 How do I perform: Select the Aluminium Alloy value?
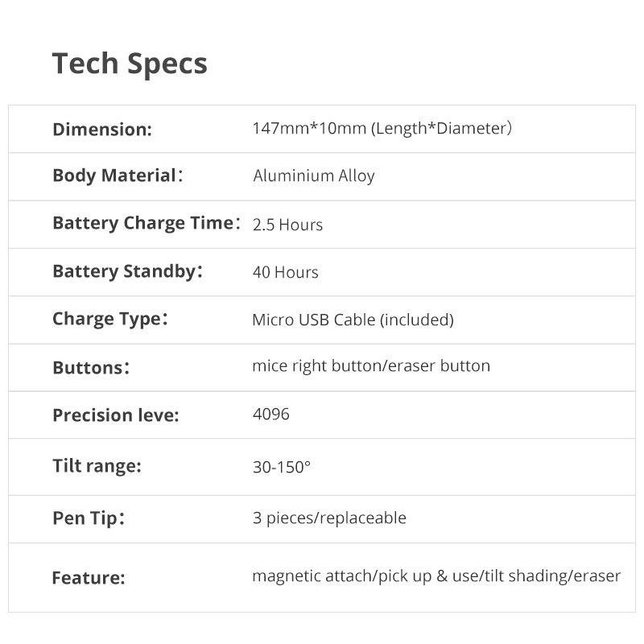[314, 175]
